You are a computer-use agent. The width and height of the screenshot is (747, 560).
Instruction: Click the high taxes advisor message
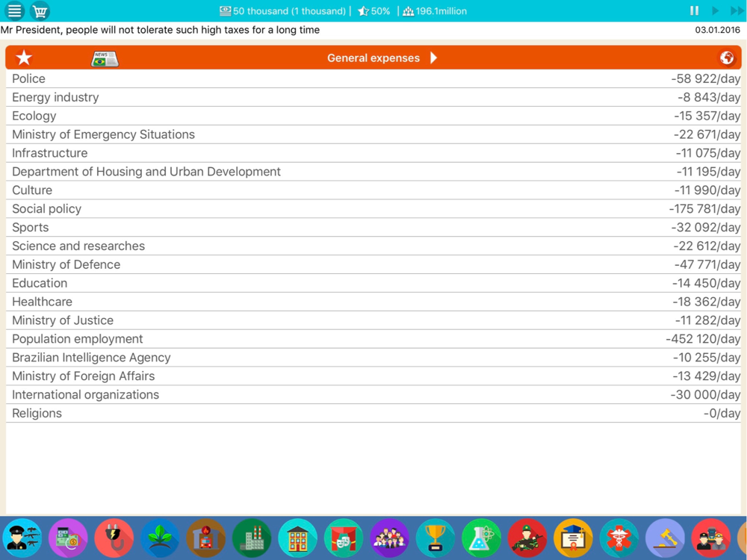point(160,30)
